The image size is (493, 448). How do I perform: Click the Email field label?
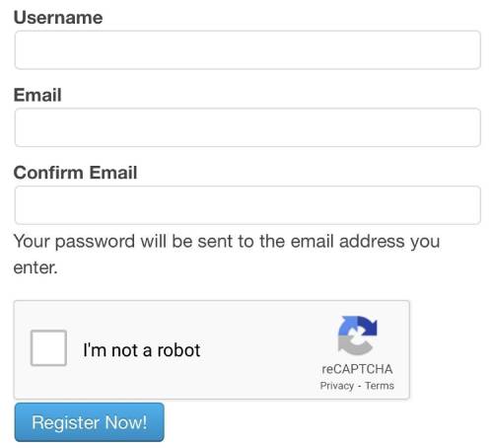pyautogui.click(x=37, y=95)
